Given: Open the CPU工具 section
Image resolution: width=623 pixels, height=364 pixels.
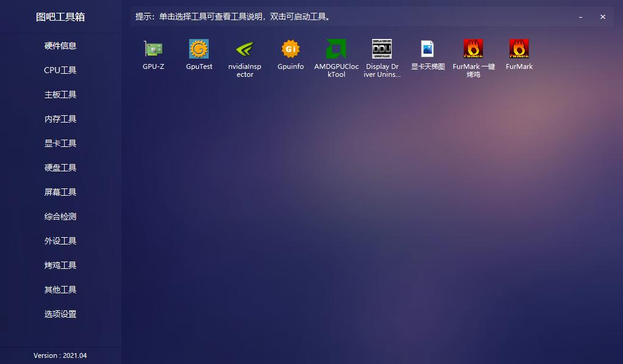Looking at the screenshot, I should click(x=60, y=70).
